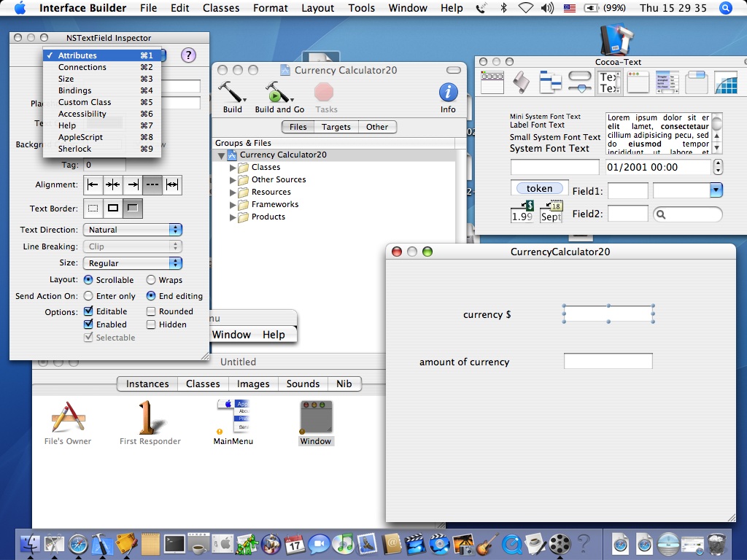Select the Cocoa-Text palette icon
The image size is (747, 560).
(x=609, y=82)
